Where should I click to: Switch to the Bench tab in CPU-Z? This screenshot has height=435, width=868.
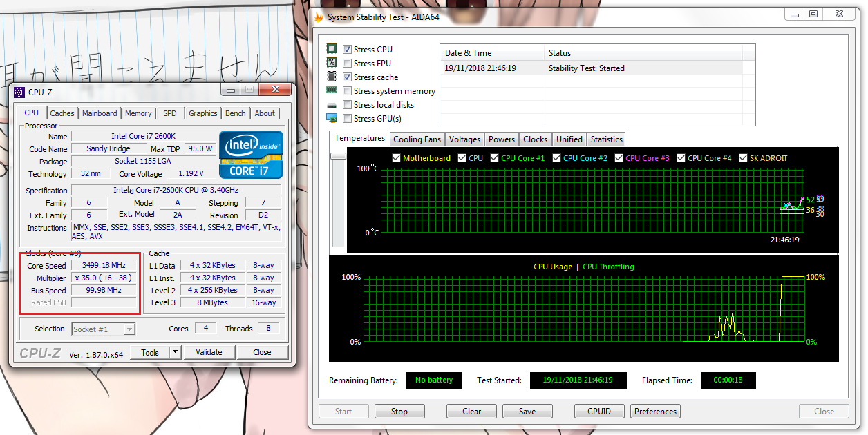coord(236,113)
